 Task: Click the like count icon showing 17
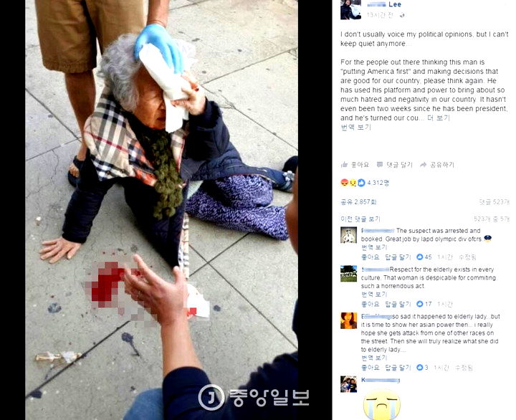[419, 304]
